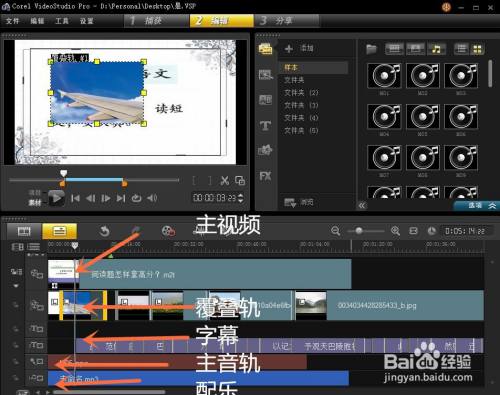
Task: Toggle ripple lock for music track
Action: [15, 378]
